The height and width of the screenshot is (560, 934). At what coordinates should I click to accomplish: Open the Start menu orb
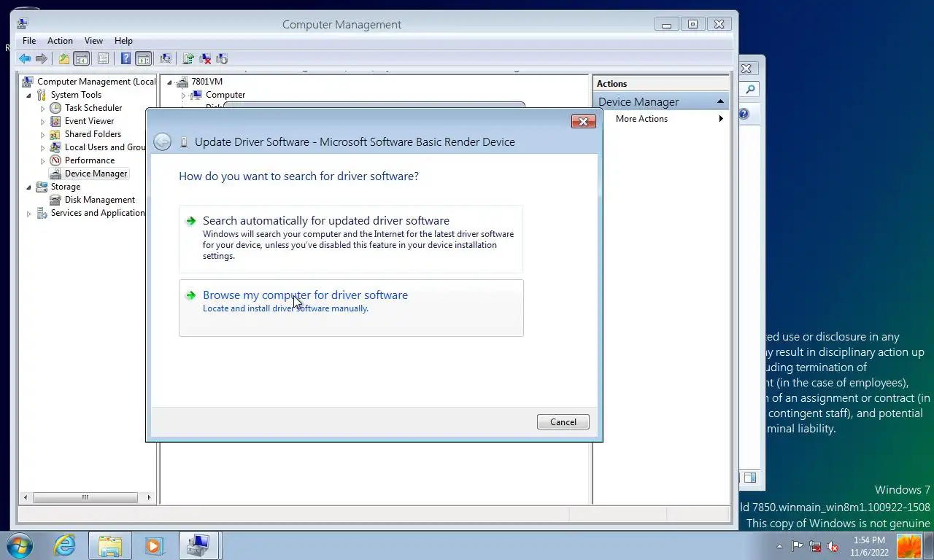[x=20, y=545]
